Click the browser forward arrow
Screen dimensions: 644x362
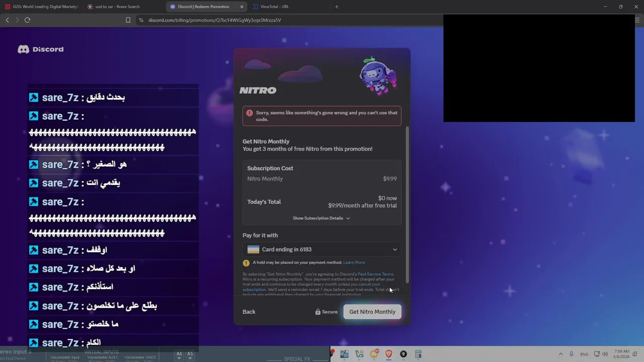(x=17, y=20)
